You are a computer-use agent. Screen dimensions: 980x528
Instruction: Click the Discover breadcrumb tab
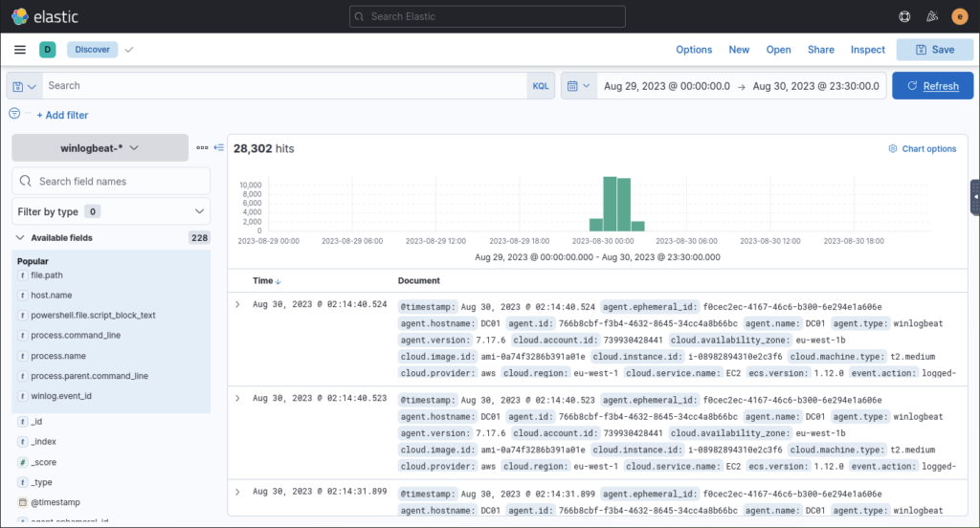(x=93, y=50)
